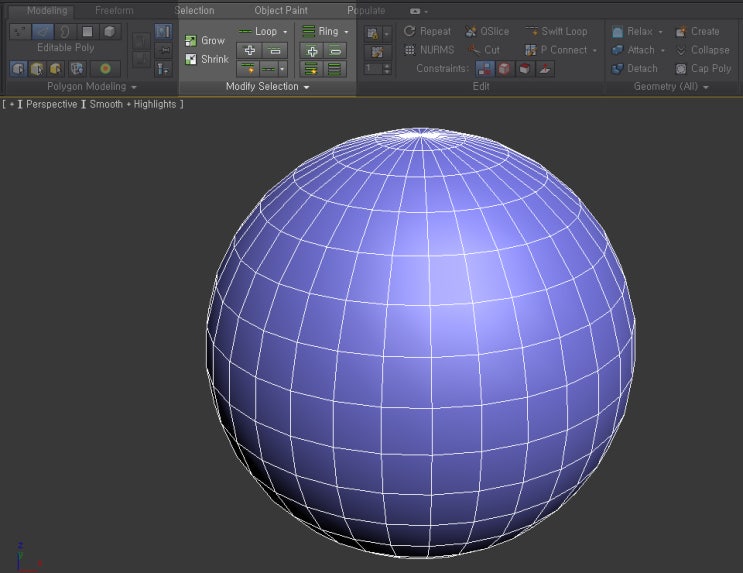Click the numeric field showing 1

coord(373,69)
